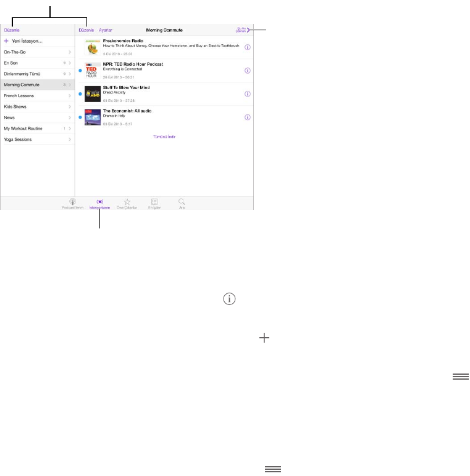
Task: Switch to the Öne Çıkanlar tab
Action: [x=127, y=203]
